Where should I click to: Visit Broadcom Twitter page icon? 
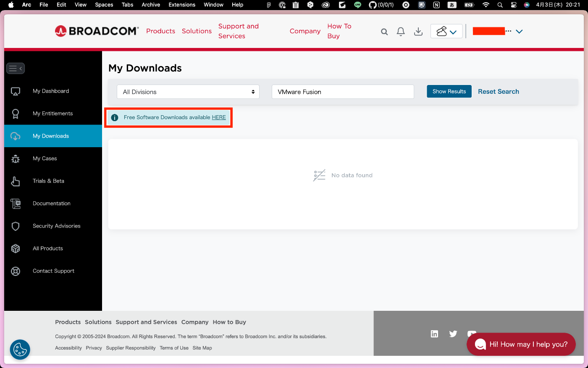pos(453,334)
